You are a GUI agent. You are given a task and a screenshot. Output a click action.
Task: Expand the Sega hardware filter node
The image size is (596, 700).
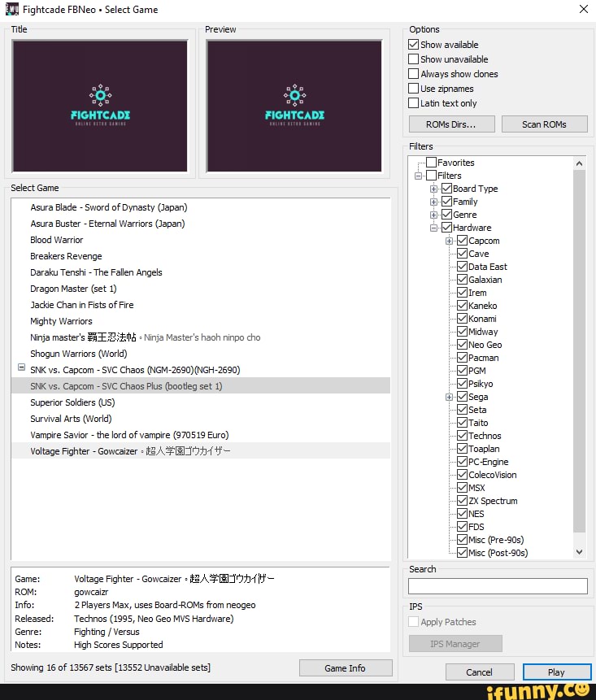click(449, 397)
